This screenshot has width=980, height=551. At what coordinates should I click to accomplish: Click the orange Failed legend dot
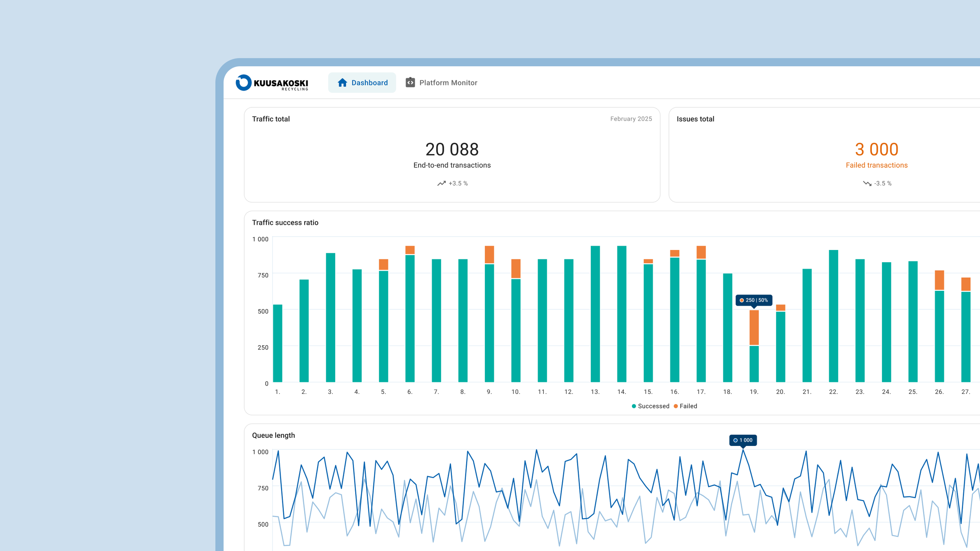pos(675,406)
